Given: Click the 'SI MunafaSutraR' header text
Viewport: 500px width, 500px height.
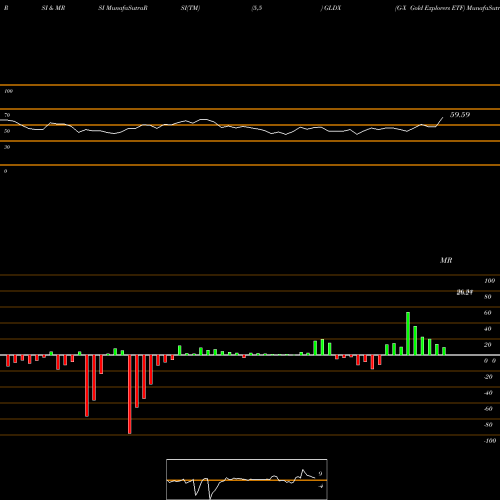Looking at the screenshot, I should coord(123,8).
